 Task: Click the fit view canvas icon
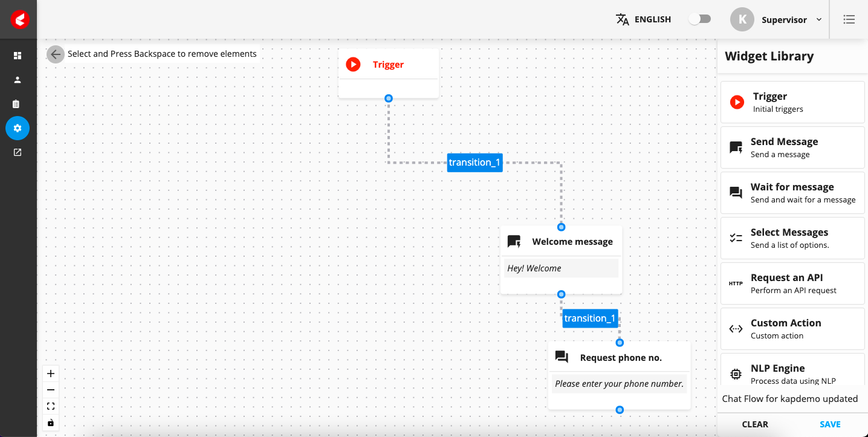point(51,406)
